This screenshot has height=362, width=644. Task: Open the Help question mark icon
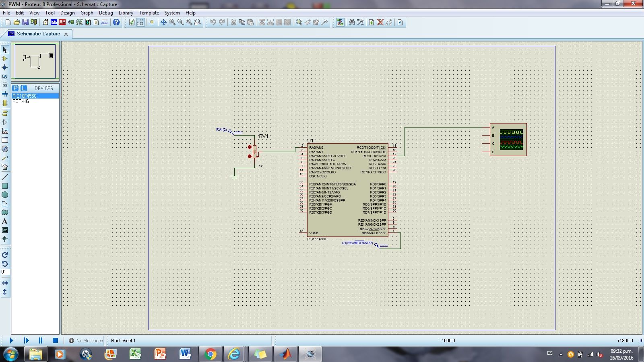tap(116, 23)
